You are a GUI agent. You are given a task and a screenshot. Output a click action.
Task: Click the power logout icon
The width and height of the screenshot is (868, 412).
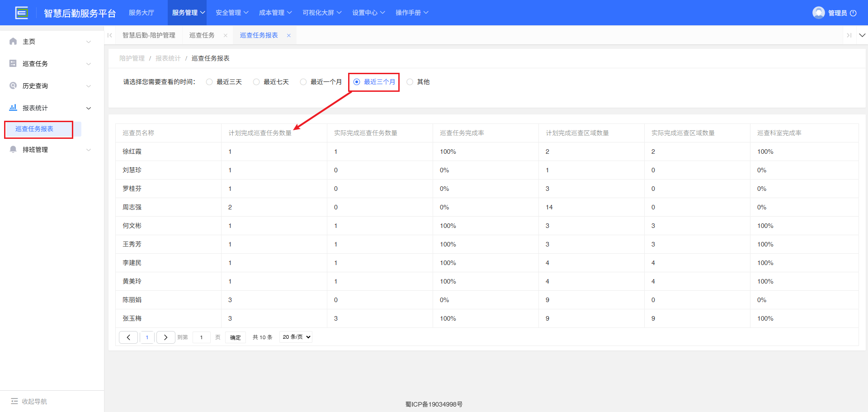[853, 13]
